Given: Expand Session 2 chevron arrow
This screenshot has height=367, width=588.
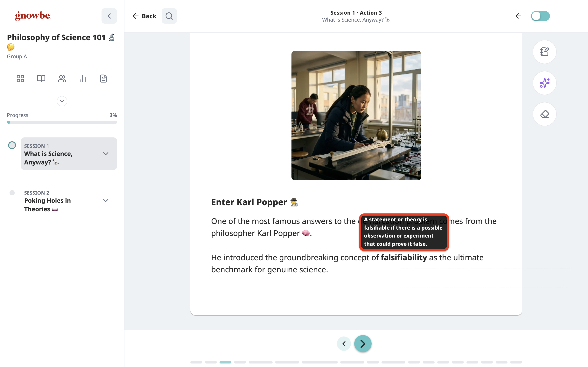Looking at the screenshot, I should 106,200.
